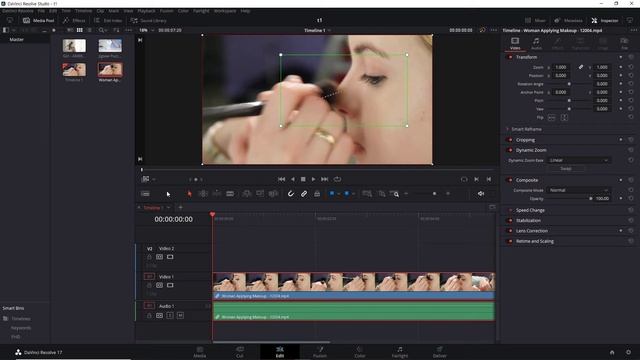Expand the Speed Change section
This screenshot has height=360, width=640.
point(530,210)
